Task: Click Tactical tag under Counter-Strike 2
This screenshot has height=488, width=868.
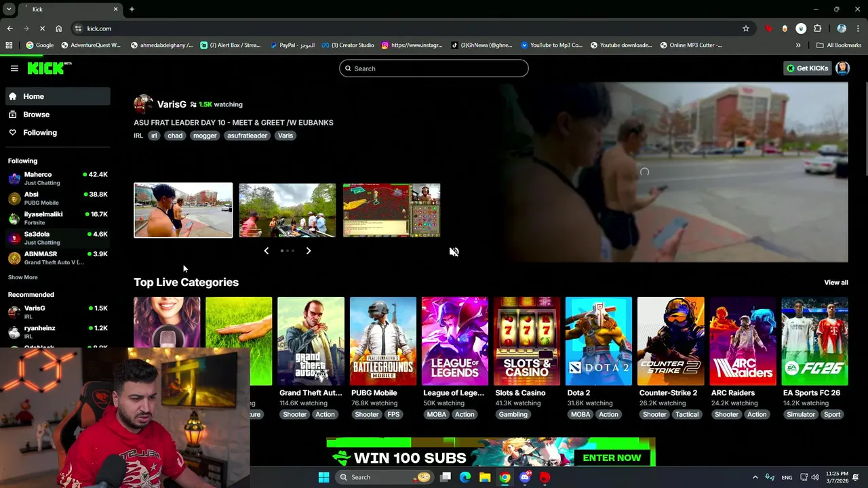Action: point(686,415)
